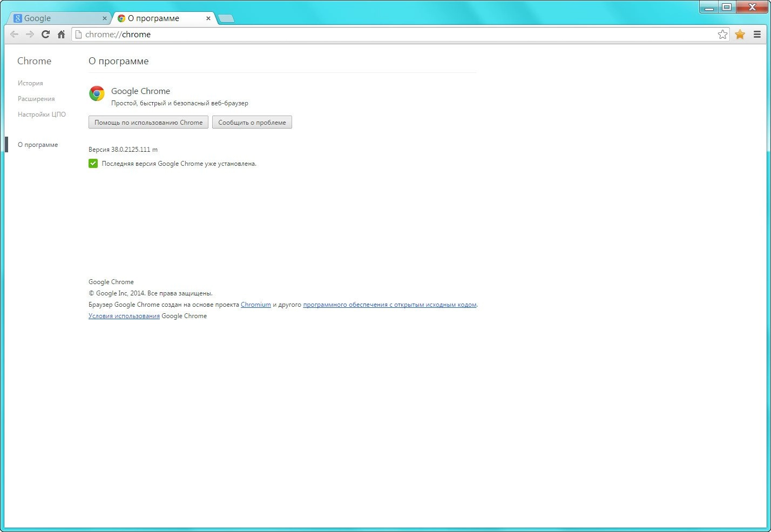Screen dimensions: 771x532
Task: Click Сообщить о проблеме button
Action: point(252,123)
